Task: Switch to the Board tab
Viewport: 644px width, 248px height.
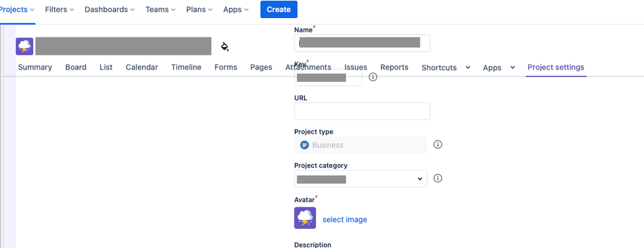Action: coord(75,68)
